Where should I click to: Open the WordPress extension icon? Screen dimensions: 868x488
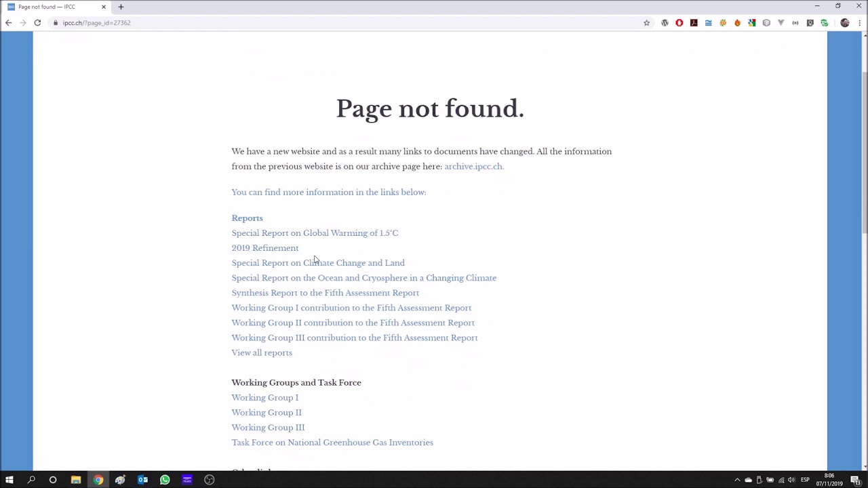pyautogui.click(x=665, y=23)
